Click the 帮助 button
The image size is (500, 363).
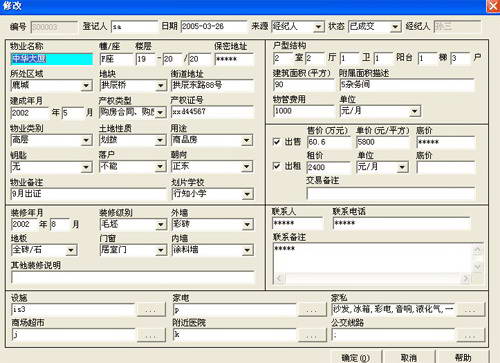point(463,357)
